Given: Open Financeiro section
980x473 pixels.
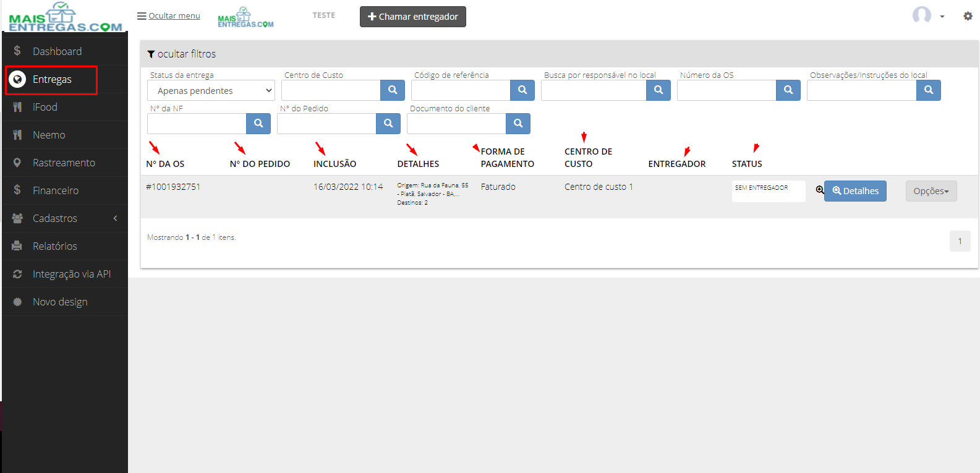Looking at the screenshot, I should click(65, 190).
